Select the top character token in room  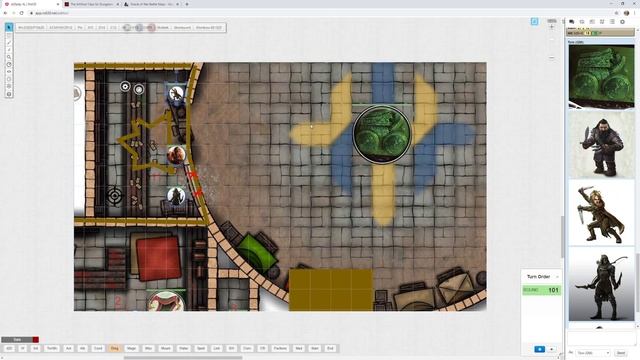[x=176, y=94]
